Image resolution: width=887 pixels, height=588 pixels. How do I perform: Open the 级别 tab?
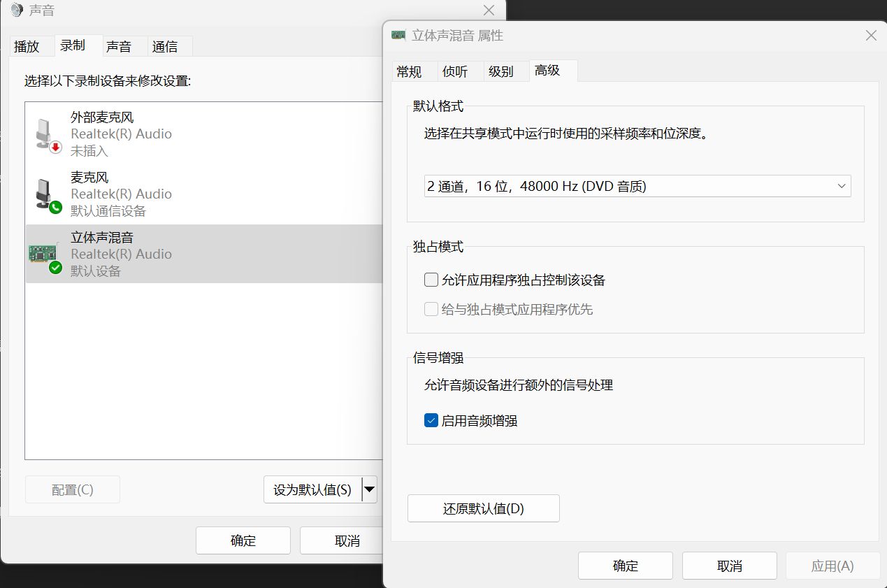point(502,71)
